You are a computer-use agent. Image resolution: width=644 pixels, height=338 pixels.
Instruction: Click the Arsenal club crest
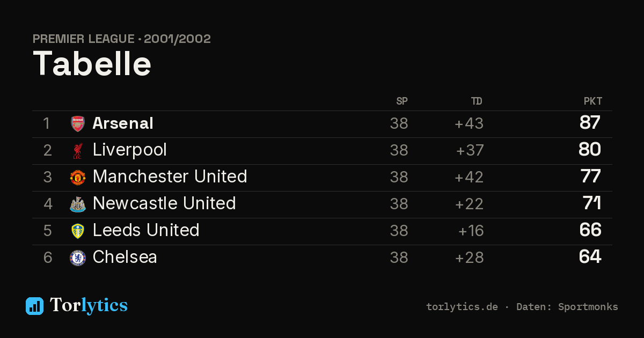pyautogui.click(x=78, y=124)
